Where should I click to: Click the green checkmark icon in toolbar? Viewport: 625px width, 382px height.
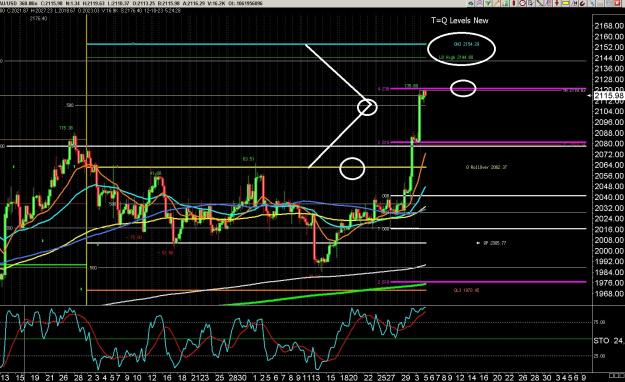(x=488, y=3)
